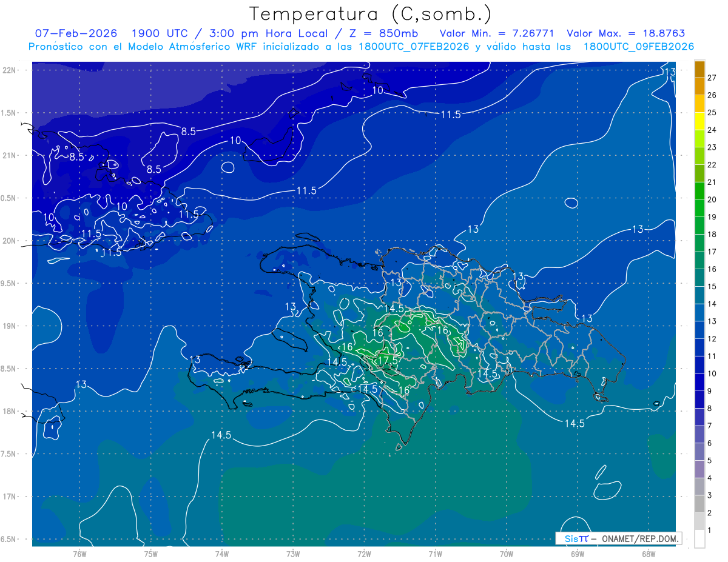Click the '5' label on the color scale
Image resolution: width=728 pixels, height=562 pixels.
(x=710, y=461)
